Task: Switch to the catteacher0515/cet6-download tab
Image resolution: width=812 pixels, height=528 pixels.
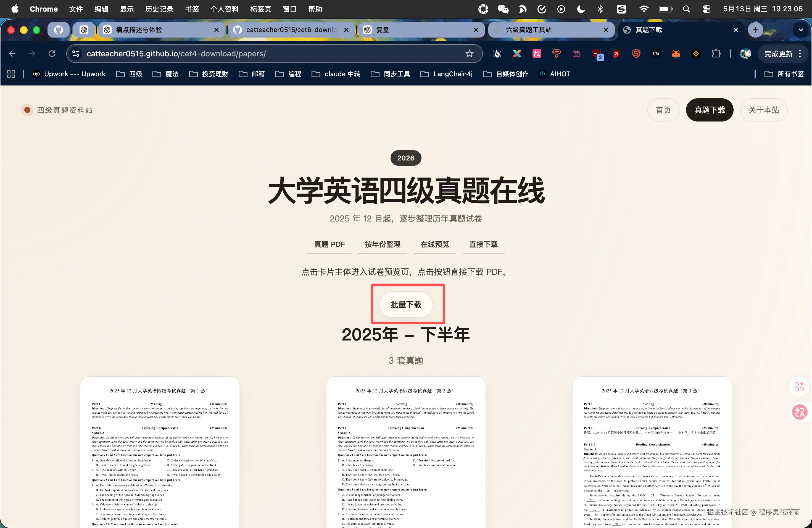Action: pos(292,30)
